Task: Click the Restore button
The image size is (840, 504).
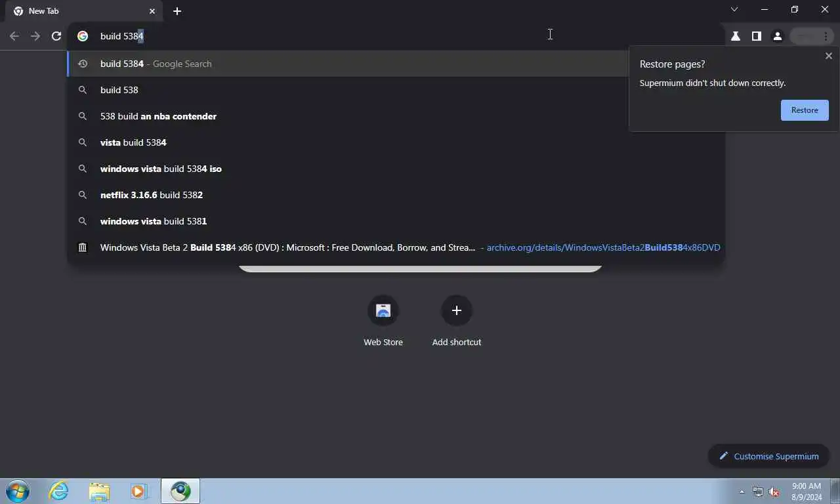Action: pyautogui.click(x=805, y=110)
